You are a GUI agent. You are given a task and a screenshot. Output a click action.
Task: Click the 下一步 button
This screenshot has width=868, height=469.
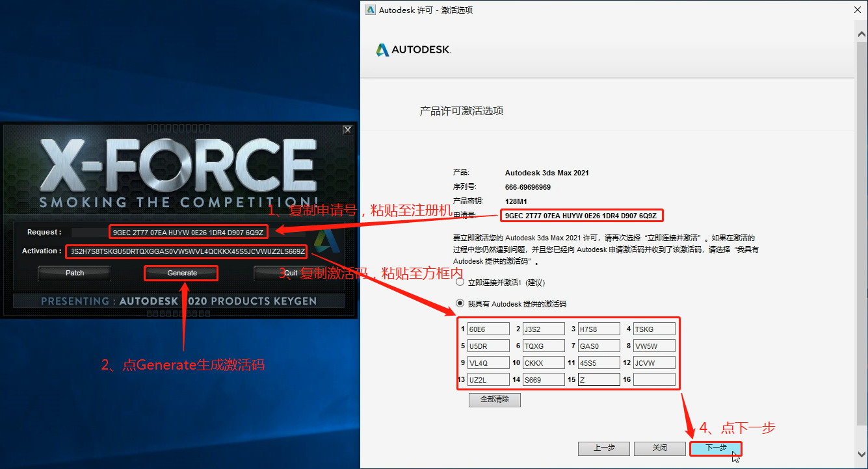(716, 448)
